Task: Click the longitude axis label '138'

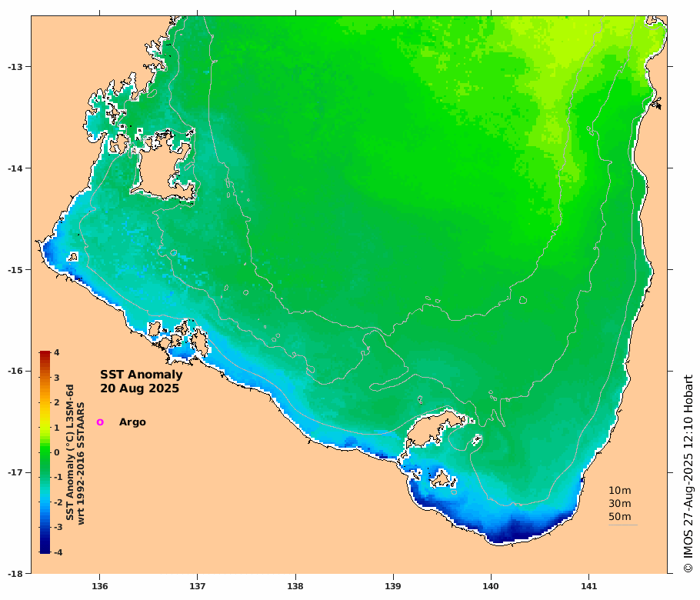Action: point(295,586)
